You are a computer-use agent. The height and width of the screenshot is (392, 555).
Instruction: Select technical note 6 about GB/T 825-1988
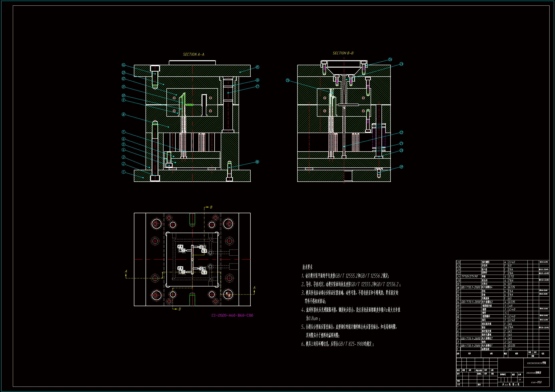(338, 344)
